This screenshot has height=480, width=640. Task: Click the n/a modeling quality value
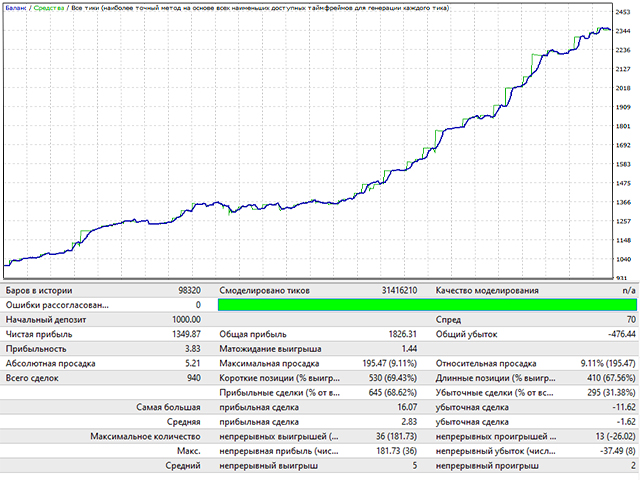coord(629,291)
